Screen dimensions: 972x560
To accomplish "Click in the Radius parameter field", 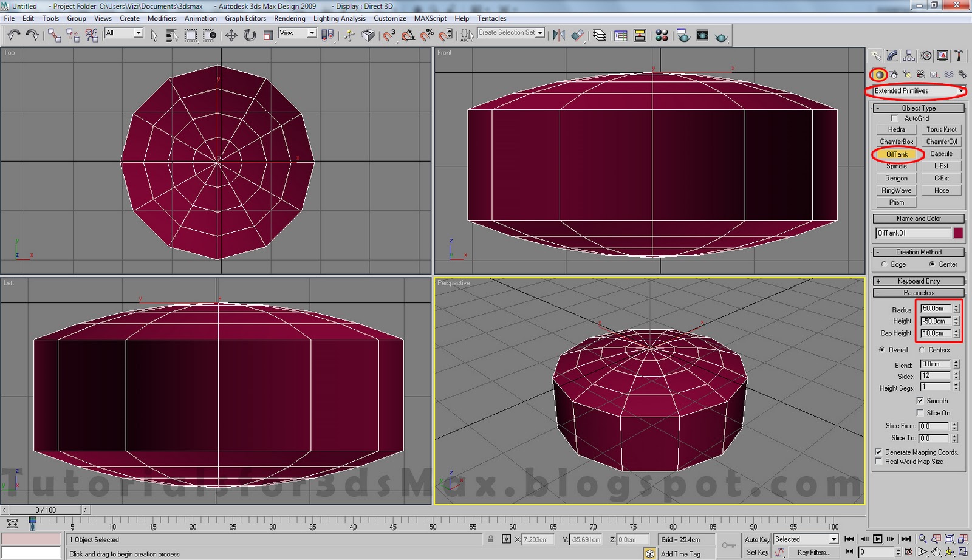I will [936, 309].
